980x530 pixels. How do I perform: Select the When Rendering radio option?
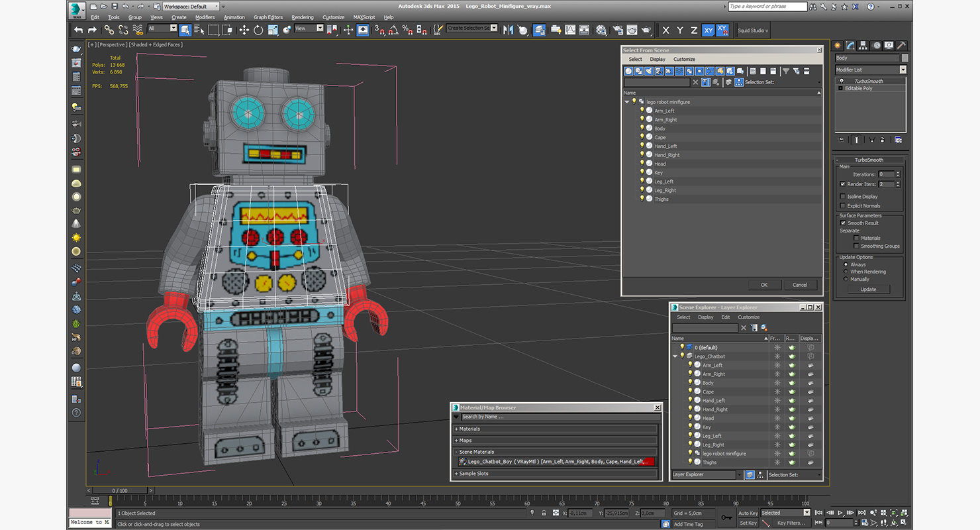[x=846, y=272]
